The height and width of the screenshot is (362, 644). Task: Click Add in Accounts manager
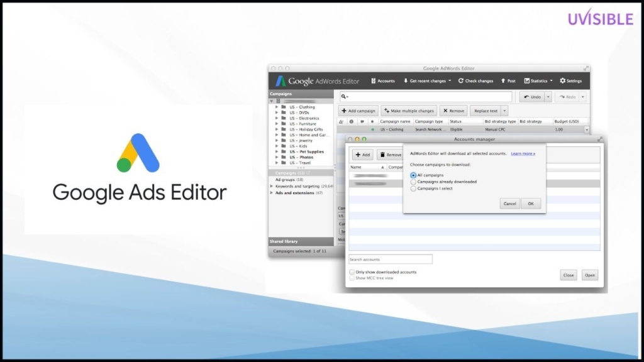[x=363, y=155]
